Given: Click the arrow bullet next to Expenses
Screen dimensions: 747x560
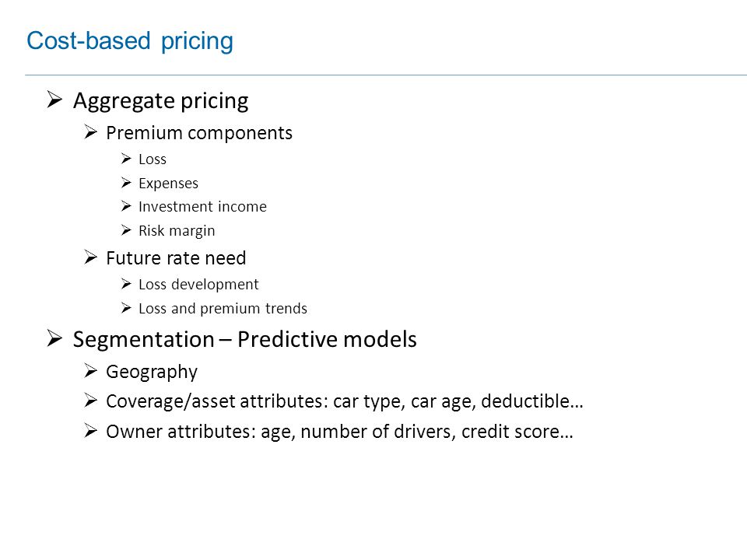Looking at the screenshot, I should coord(126,182).
